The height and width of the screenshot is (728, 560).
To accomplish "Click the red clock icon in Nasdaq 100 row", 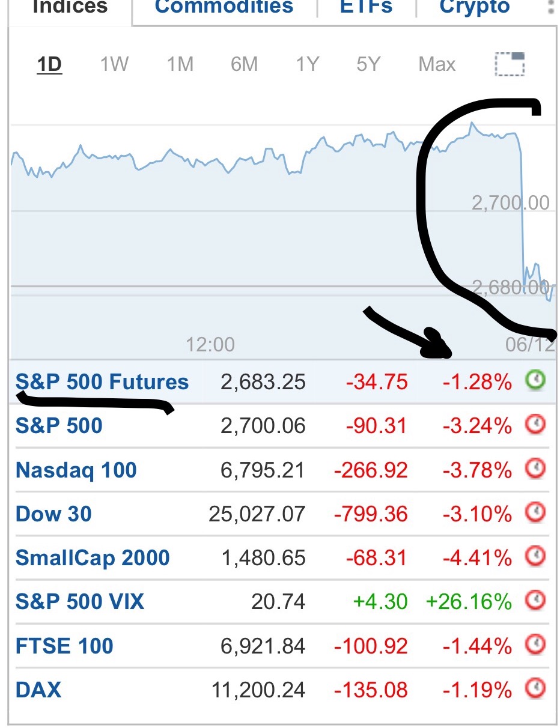I will tap(535, 469).
